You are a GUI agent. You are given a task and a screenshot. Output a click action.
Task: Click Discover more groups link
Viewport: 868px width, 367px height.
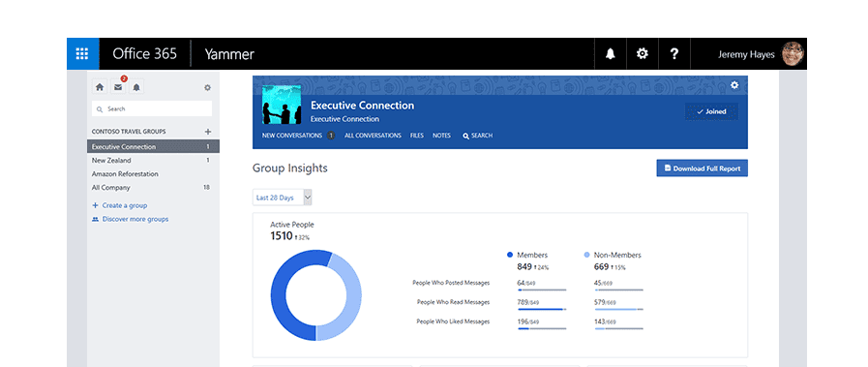pos(130,219)
